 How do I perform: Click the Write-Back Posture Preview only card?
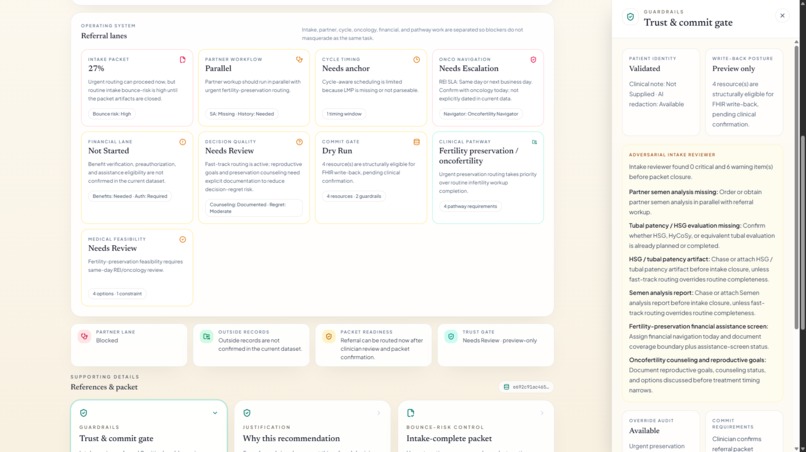click(744, 92)
